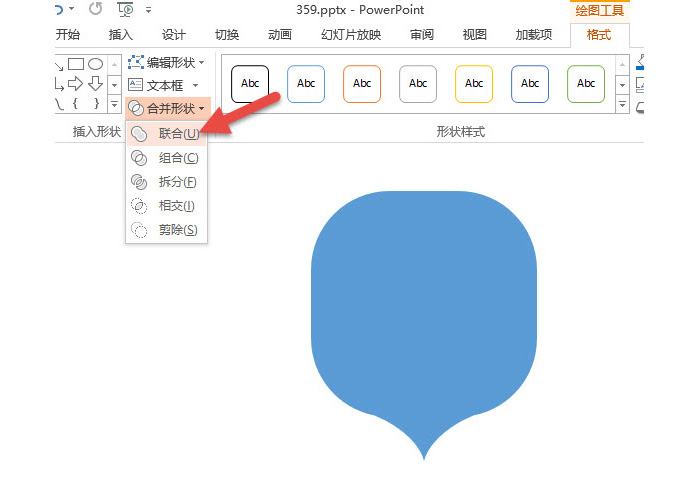Apply the orange outline Abc style
Viewport: 700px width, 478px height.
[x=362, y=84]
